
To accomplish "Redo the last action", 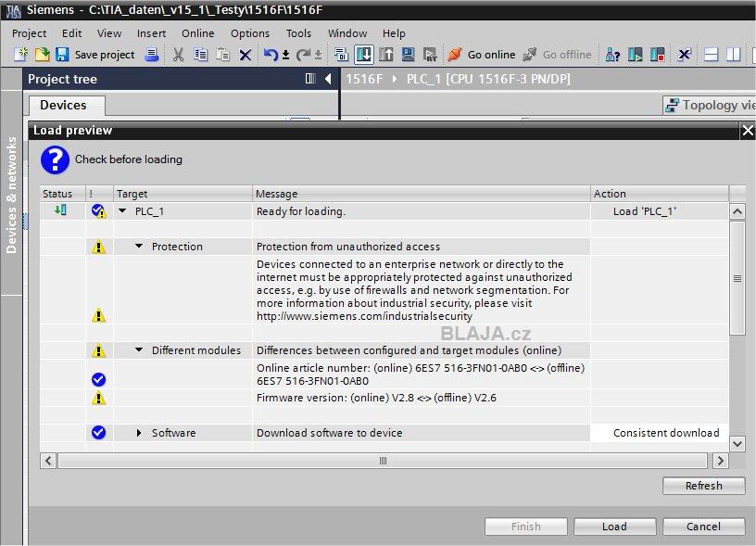I will point(303,55).
